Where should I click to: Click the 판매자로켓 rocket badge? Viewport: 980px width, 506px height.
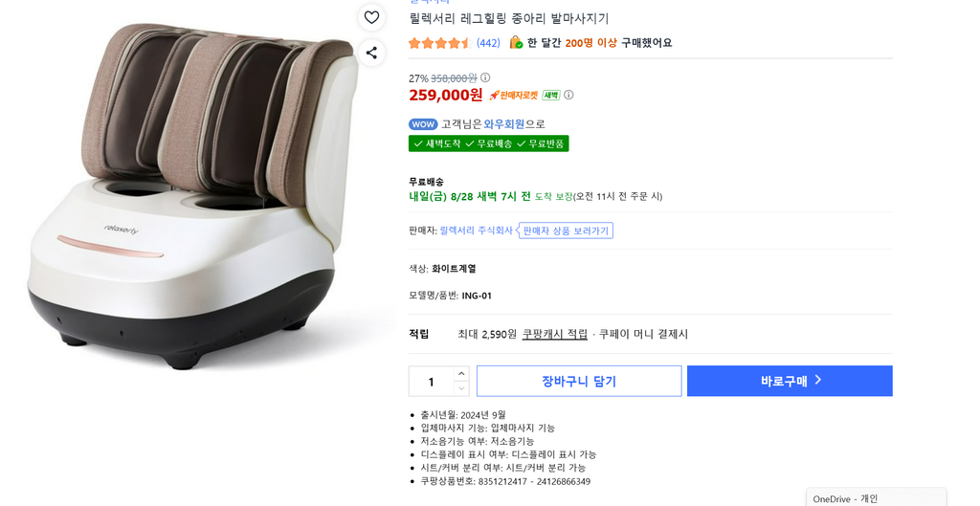[x=514, y=95]
